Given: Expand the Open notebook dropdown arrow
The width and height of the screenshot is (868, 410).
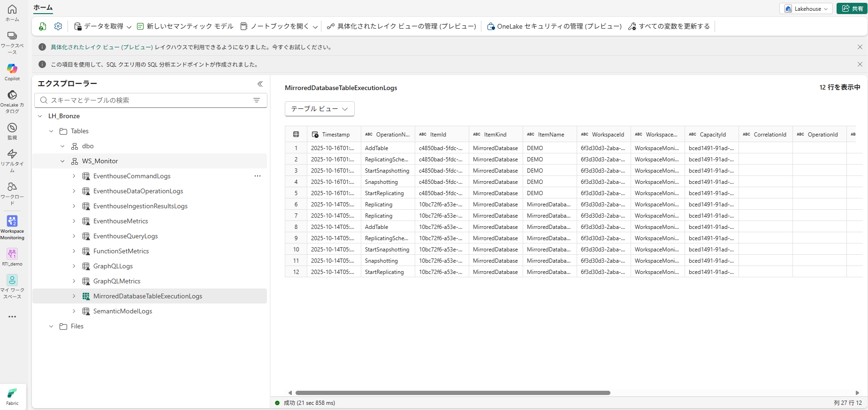Looking at the screenshot, I should tap(315, 27).
